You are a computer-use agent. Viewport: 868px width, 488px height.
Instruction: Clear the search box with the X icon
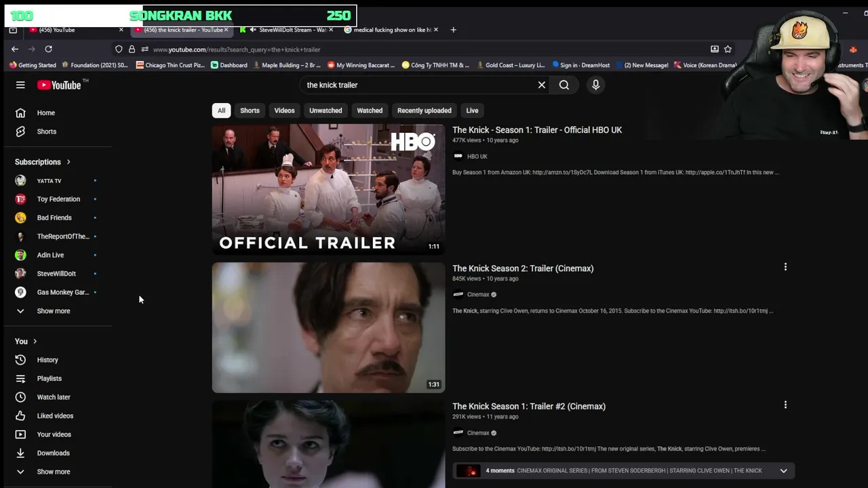pos(542,85)
